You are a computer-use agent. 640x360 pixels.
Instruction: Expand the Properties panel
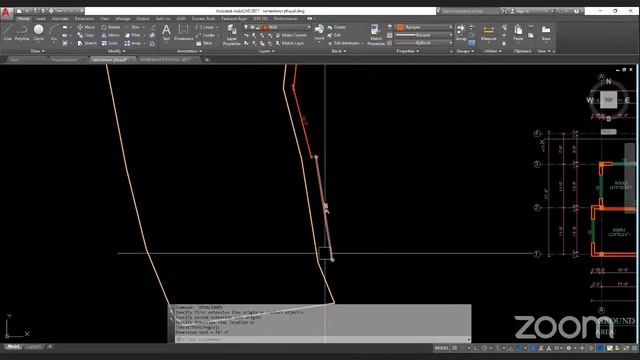click(407, 51)
